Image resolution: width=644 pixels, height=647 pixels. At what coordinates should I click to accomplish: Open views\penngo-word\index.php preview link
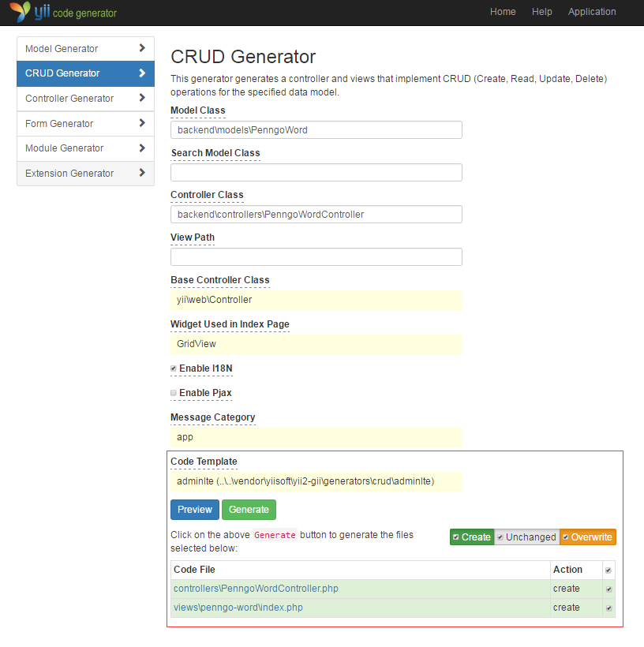[238, 608]
